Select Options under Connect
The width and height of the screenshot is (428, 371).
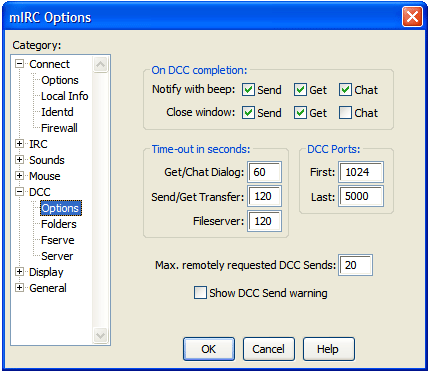coord(60,80)
